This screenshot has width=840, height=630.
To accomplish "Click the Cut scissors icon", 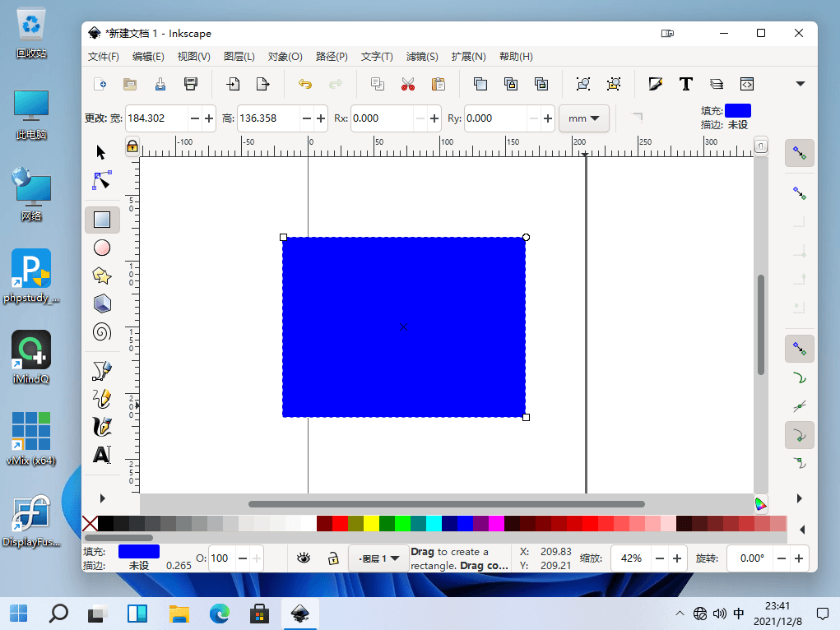I will 408,84.
